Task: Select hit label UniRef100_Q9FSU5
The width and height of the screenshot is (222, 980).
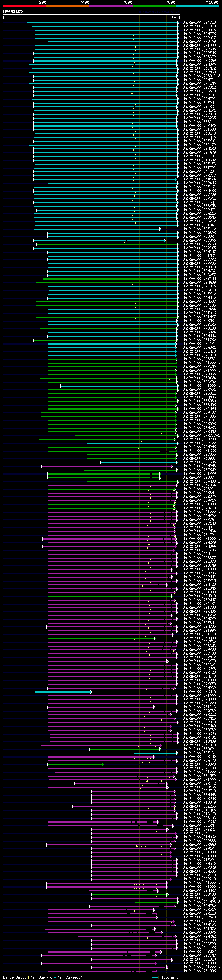Action: 199,462
